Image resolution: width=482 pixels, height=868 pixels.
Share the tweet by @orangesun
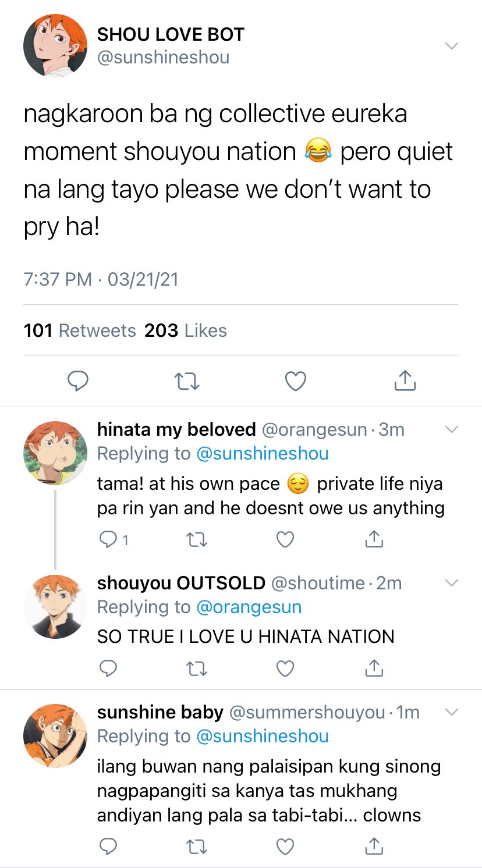374,540
